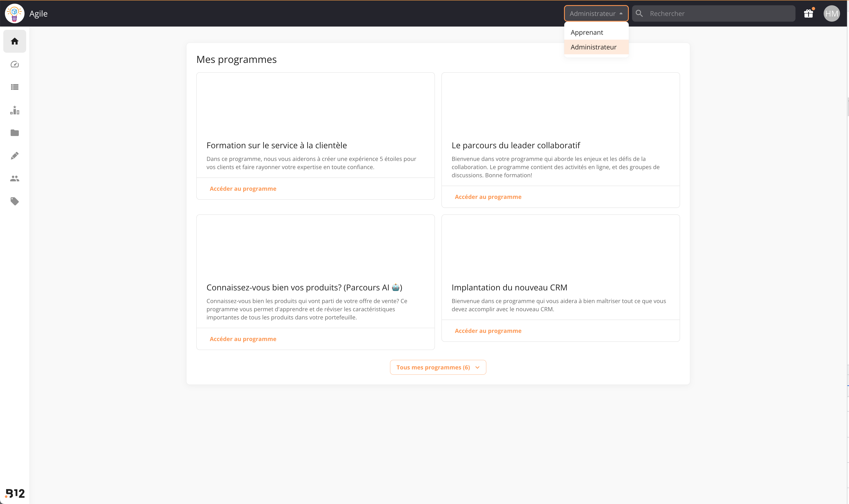Click the Formation service clientèle card image area
Image resolution: width=849 pixels, height=504 pixels.
[315, 104]
